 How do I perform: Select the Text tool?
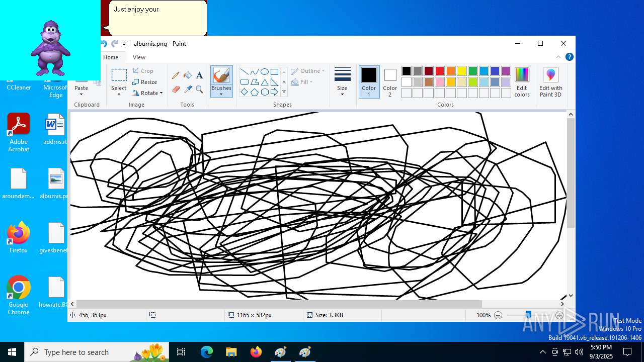coord(199,75)
